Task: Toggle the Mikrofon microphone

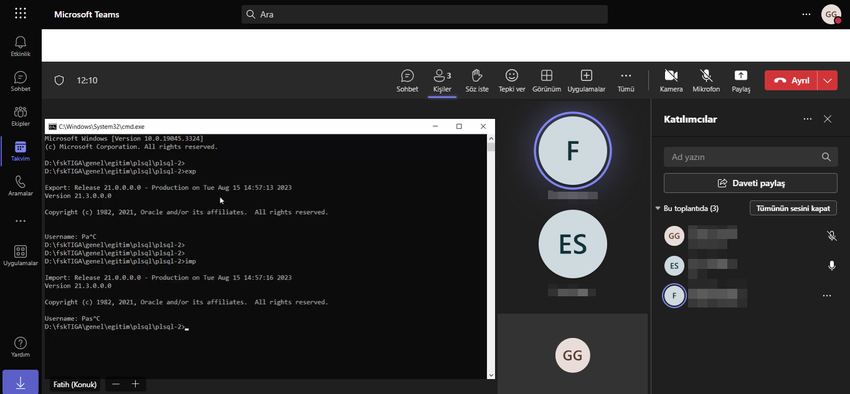Action: (x=706, y=81)
